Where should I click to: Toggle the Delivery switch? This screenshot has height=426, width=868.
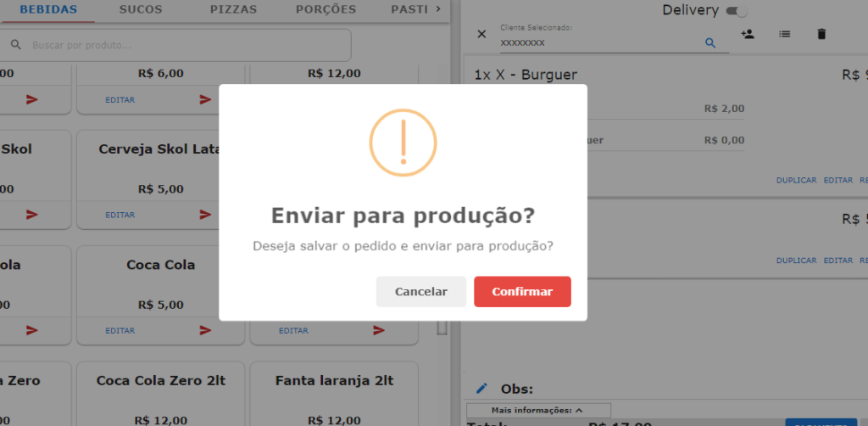pos(737,10)
